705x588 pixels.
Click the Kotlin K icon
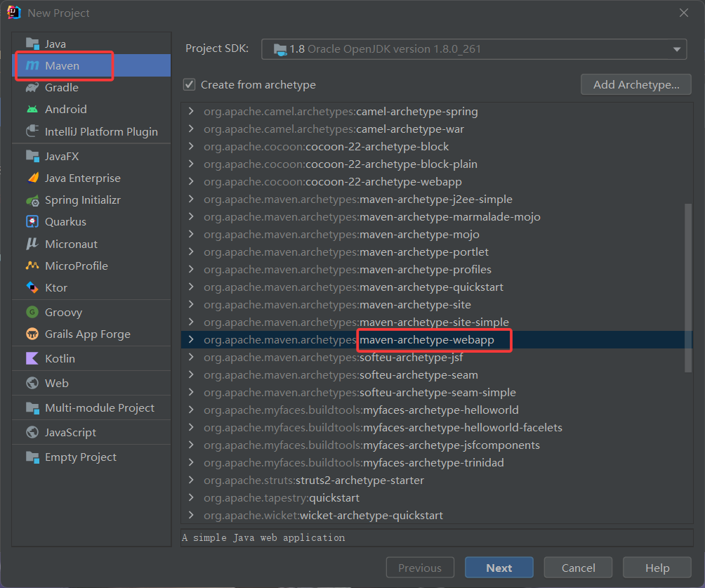click(x=32, y=358)
